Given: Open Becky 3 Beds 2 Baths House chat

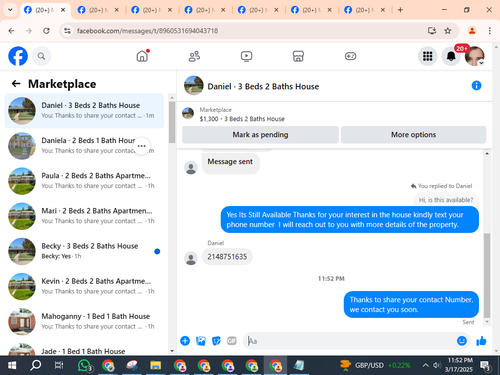Looking at the screenshot, I should pos(84,251).
